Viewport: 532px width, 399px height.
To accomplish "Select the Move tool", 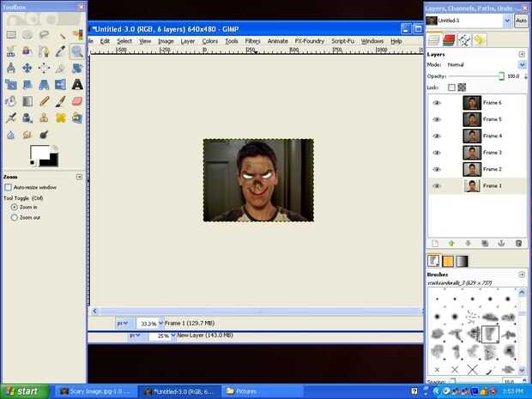I will click(x=27, y=68).
